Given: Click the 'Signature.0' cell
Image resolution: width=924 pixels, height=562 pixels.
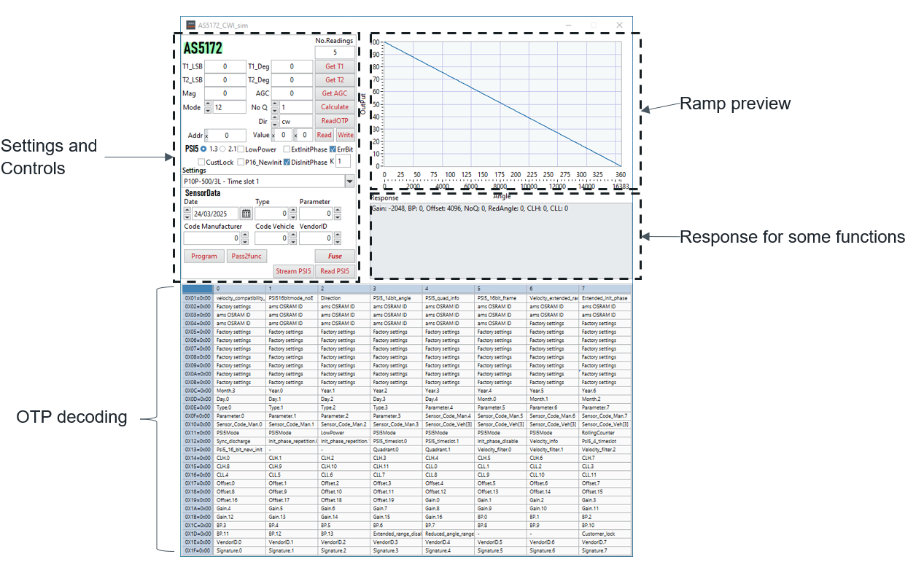Looking at the screenshot, I should pos(240,550).
